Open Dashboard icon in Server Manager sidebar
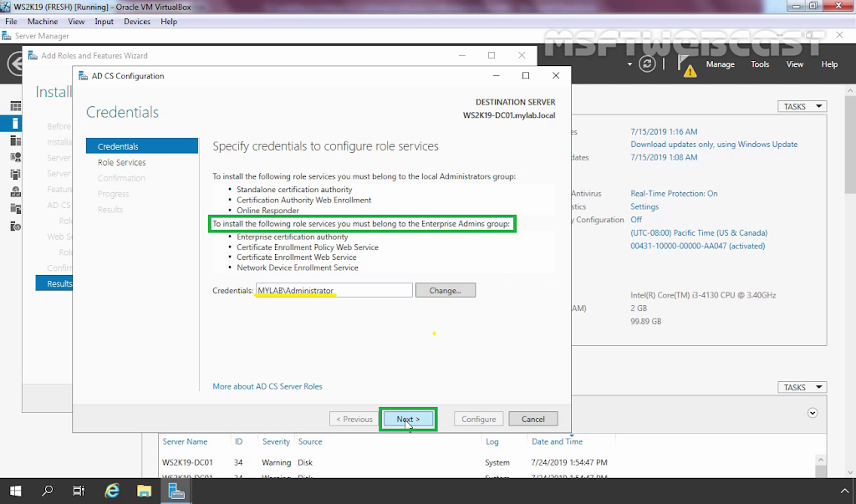This screenshot has width=856, height=504. tap(15, 106)
